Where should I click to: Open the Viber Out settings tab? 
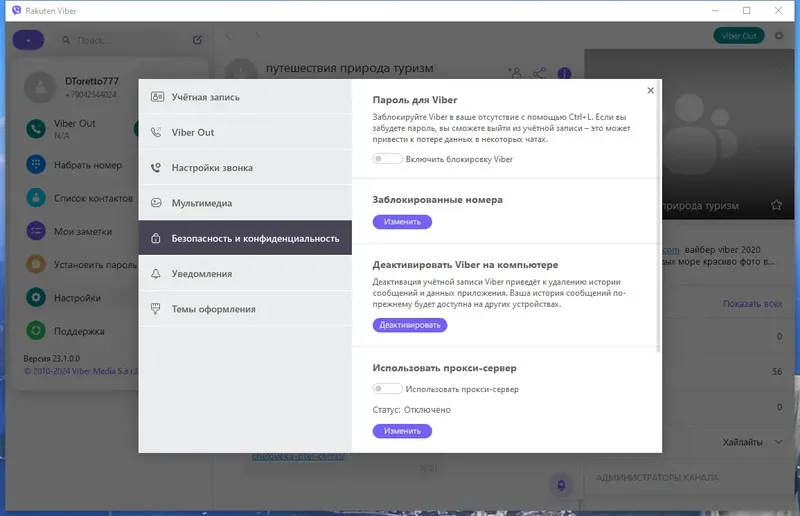(x=245, y=132)
